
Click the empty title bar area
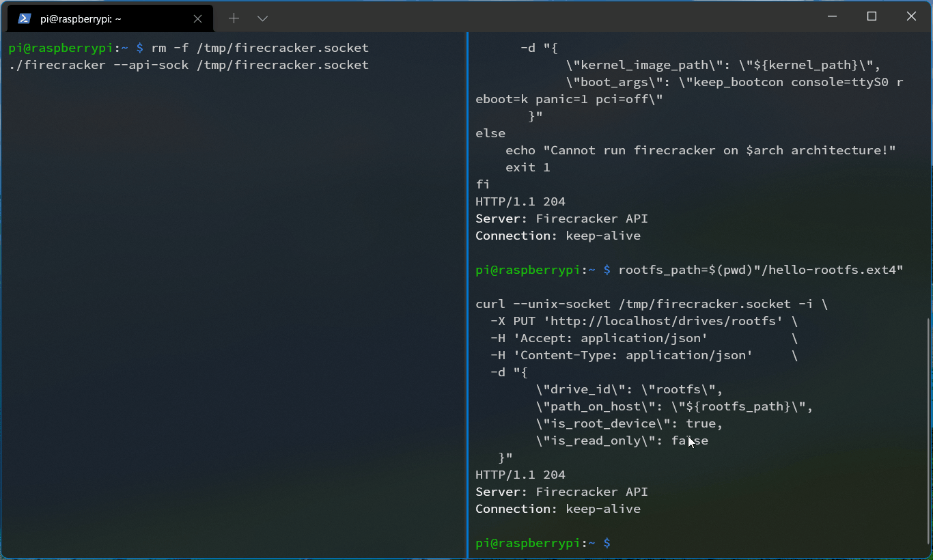[546, 16]
